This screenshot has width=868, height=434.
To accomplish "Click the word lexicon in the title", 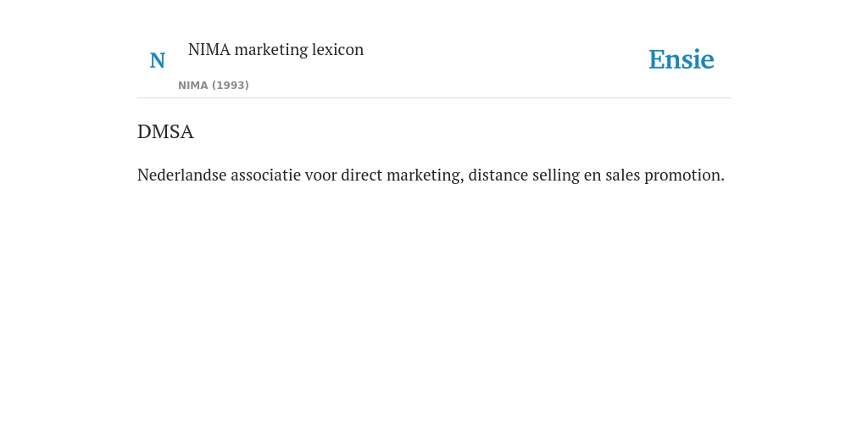I will [x=337, y=49].
